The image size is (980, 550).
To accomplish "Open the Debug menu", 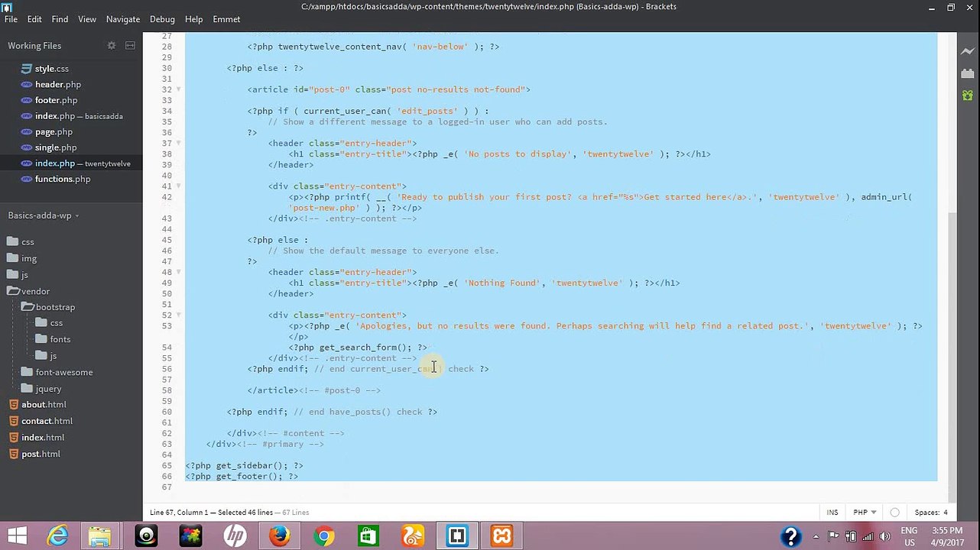I will pos(162,19).
